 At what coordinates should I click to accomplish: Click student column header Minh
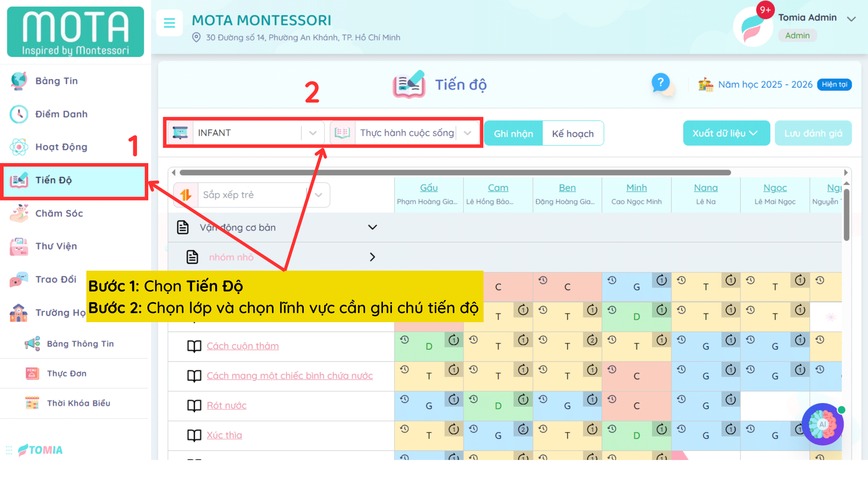636,188
